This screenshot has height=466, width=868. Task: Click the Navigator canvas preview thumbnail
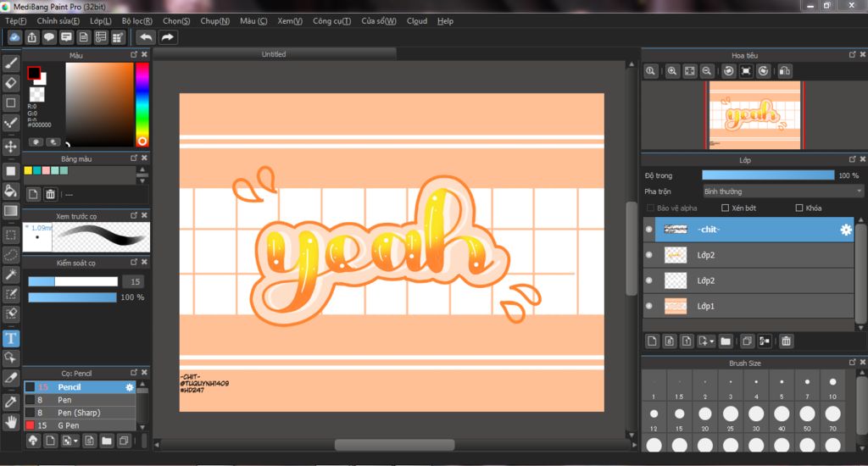click(x=754, y=115)
